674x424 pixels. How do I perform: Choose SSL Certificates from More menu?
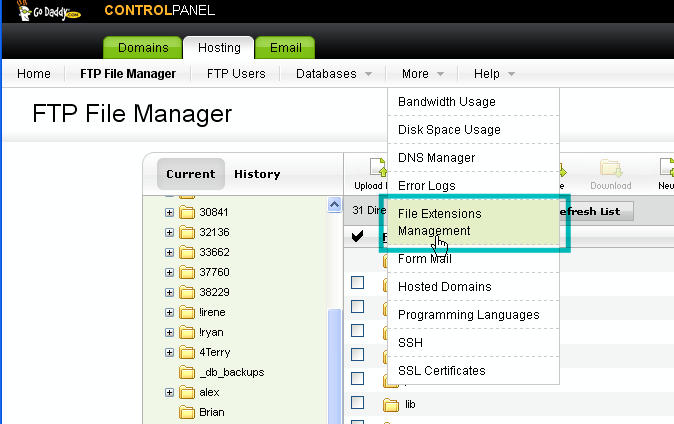pos(441,371)
